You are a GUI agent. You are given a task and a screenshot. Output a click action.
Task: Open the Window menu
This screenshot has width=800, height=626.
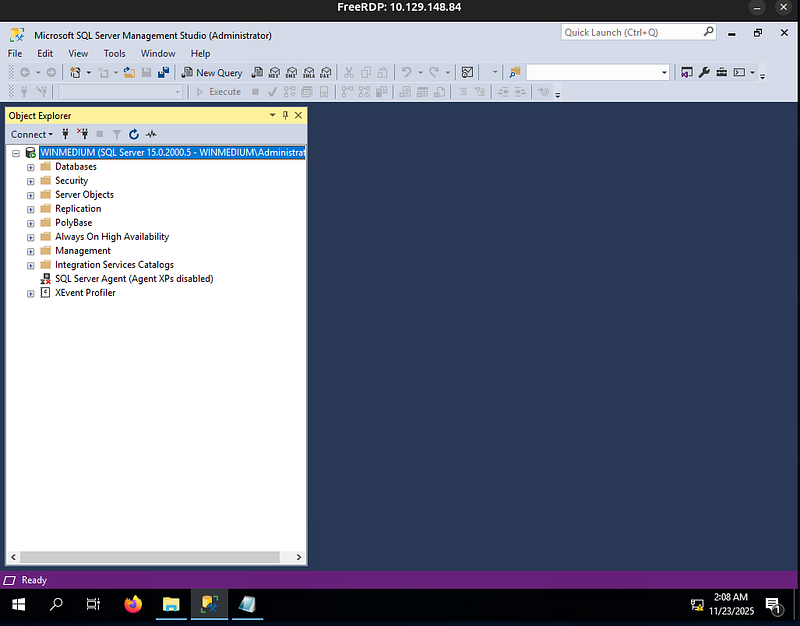click(x=158, y=54)
